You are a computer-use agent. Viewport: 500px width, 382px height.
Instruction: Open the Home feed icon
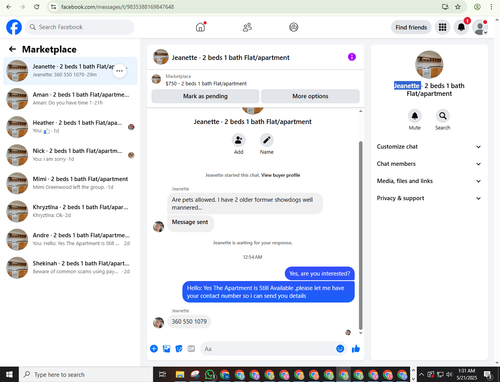point(200,27)
